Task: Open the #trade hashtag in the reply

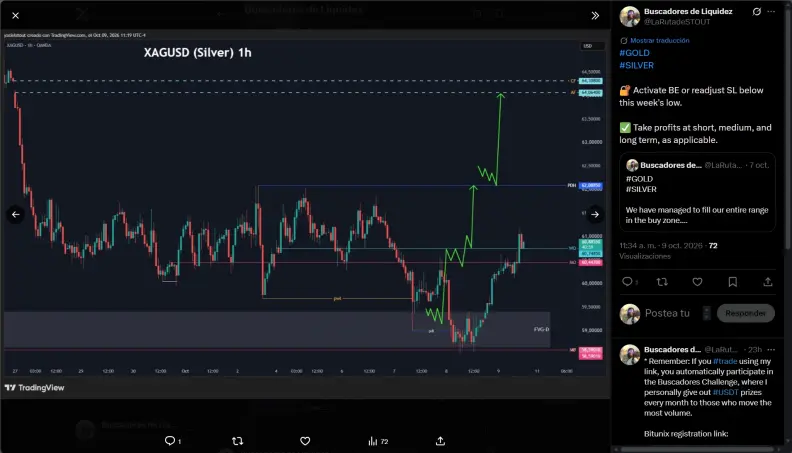Action: point(725,361)
